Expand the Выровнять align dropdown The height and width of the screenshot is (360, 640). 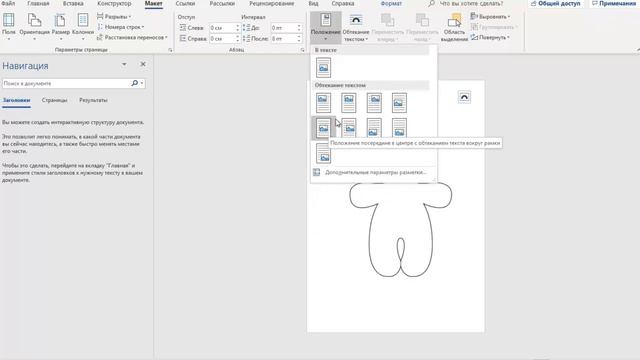pyautogui.click(x=490, y=17)
